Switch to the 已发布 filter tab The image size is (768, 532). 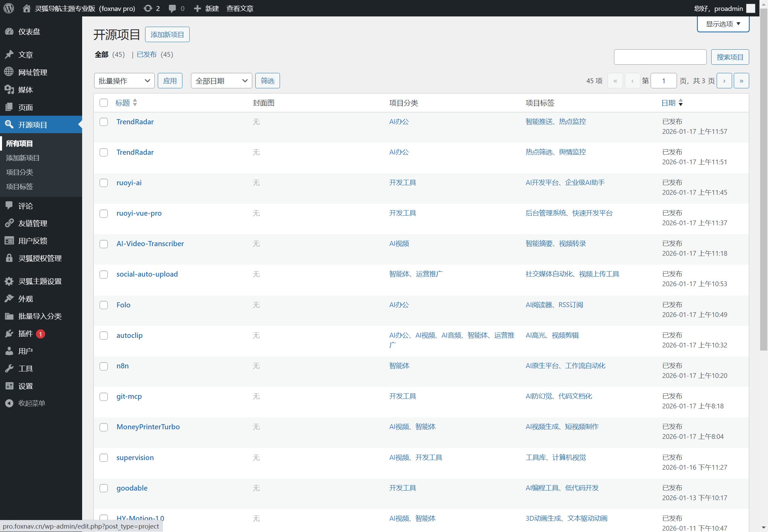146,54
